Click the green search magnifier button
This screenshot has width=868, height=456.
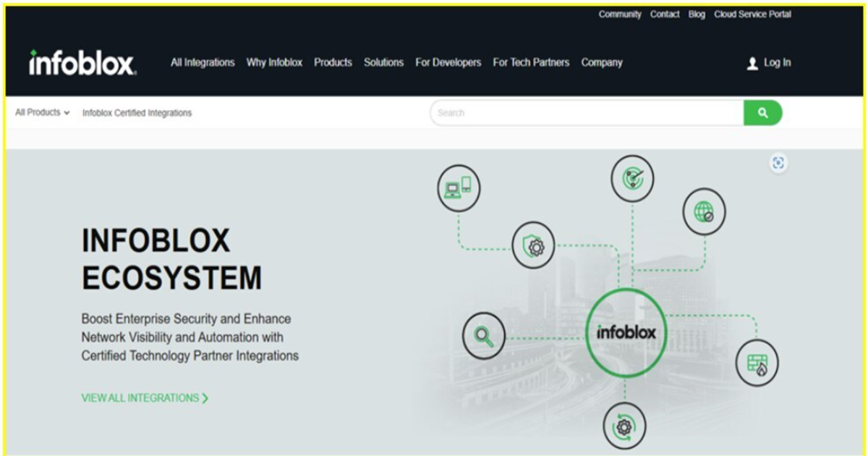tap(762, 113)
